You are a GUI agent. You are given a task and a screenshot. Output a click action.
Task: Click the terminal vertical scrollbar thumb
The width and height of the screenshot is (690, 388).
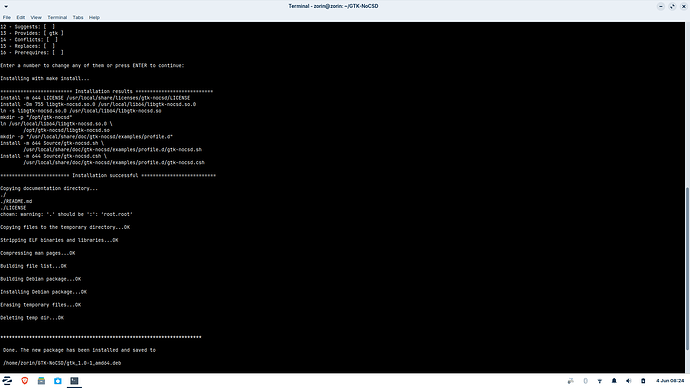click(x=687, y=268)
